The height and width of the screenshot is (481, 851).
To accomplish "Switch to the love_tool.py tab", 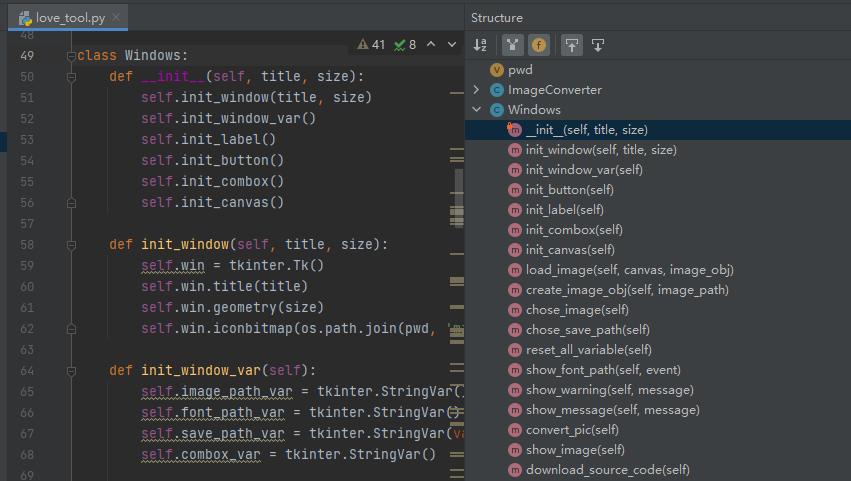I will coord(68,17).
